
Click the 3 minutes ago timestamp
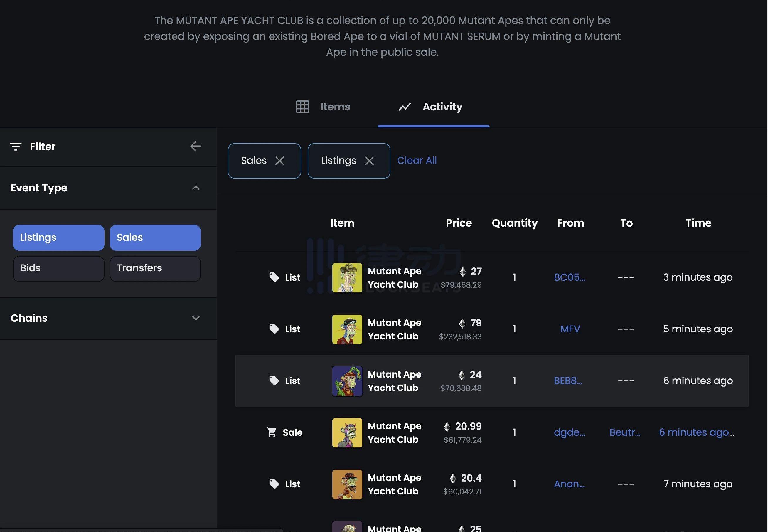coord(698,277)
